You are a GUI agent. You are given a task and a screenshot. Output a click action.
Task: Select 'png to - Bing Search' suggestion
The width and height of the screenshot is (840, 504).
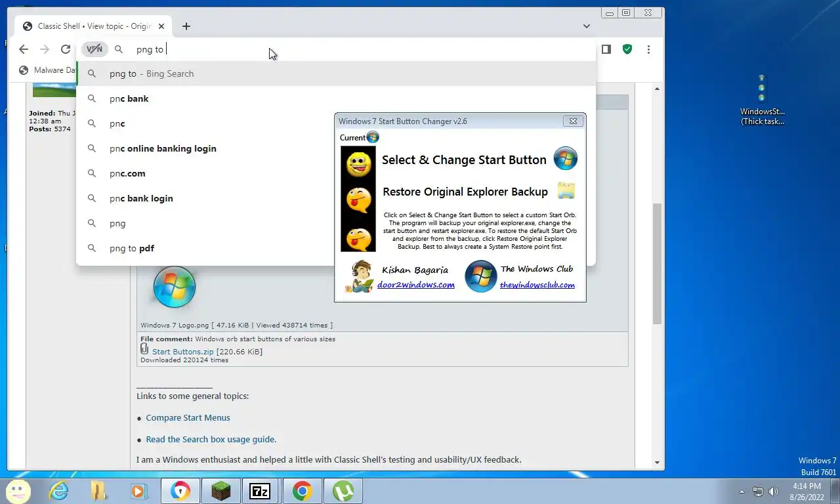(336, 73)
